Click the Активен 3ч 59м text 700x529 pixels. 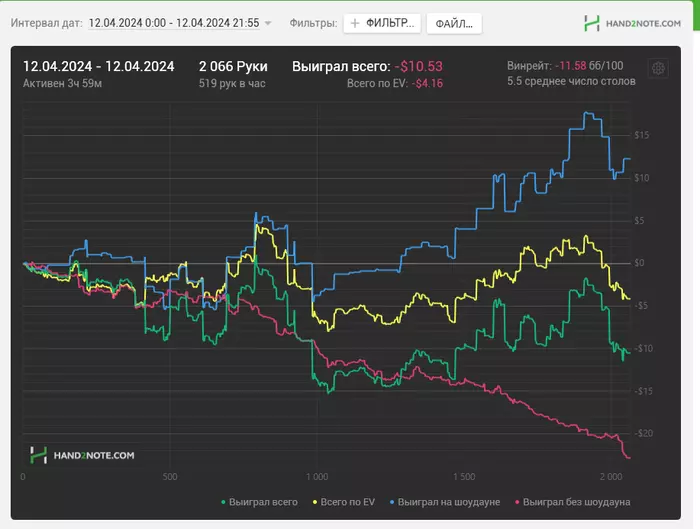click(62, 83)
